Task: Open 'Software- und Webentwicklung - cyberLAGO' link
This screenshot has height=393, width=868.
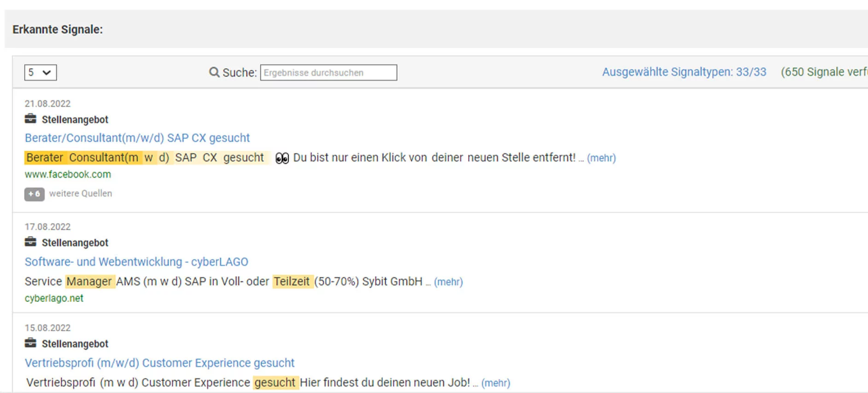Action: pos(136,262)
